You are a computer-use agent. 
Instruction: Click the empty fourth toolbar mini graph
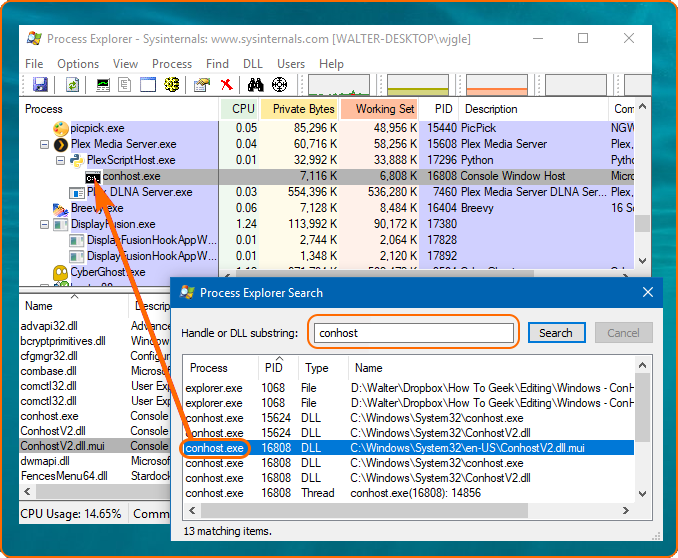click(576, 85)
